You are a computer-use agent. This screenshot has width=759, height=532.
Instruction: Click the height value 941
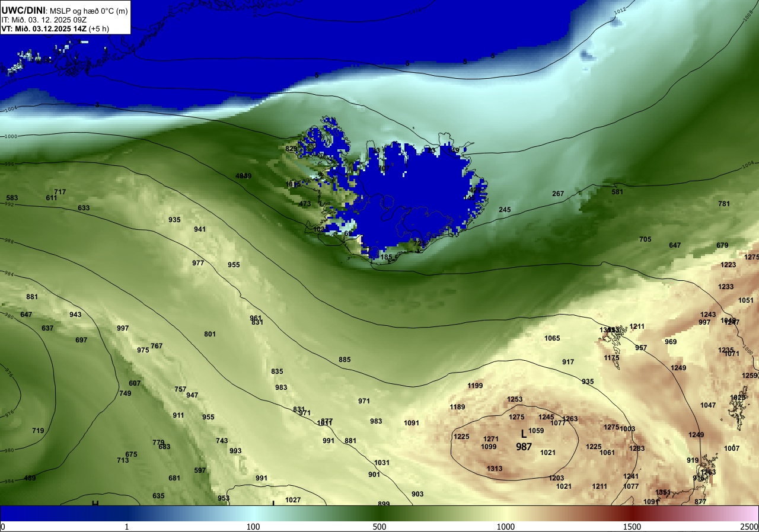(200, 229)
